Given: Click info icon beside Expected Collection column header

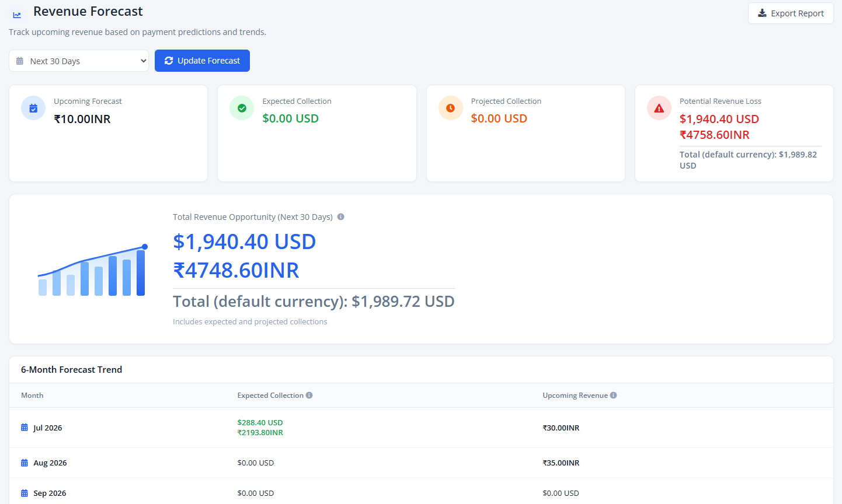Looking at the screenshot, I should [309, 395].
